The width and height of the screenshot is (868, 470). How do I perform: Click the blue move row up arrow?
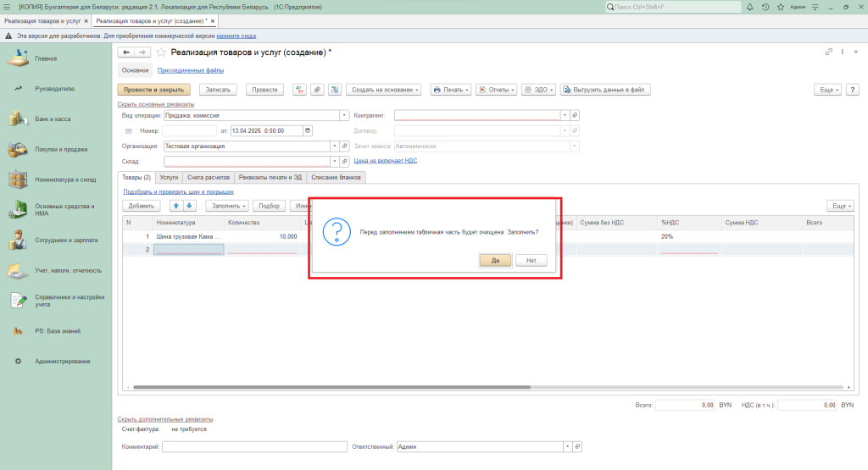[x=176, y=206]
